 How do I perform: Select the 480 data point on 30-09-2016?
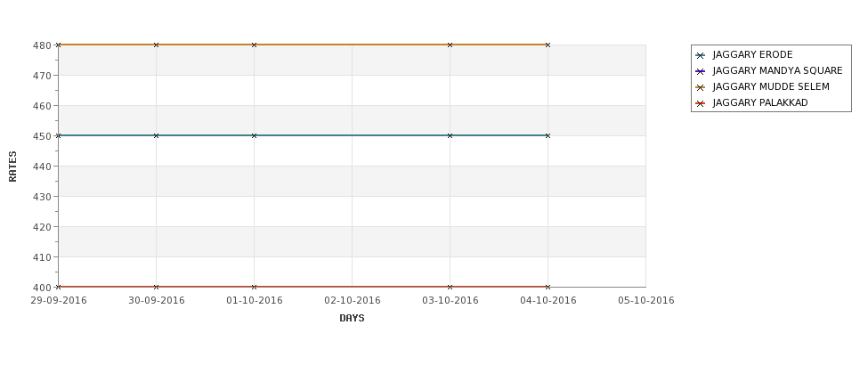click(x=156, y=45)
